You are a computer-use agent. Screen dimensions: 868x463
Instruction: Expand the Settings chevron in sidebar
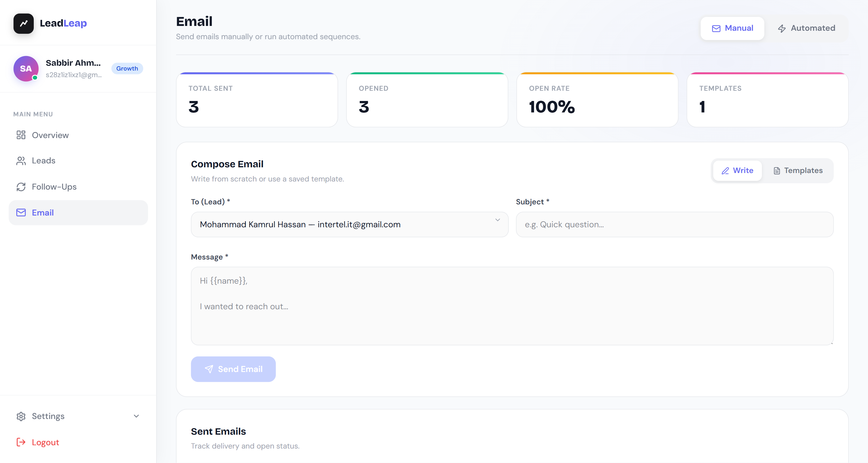136,417
